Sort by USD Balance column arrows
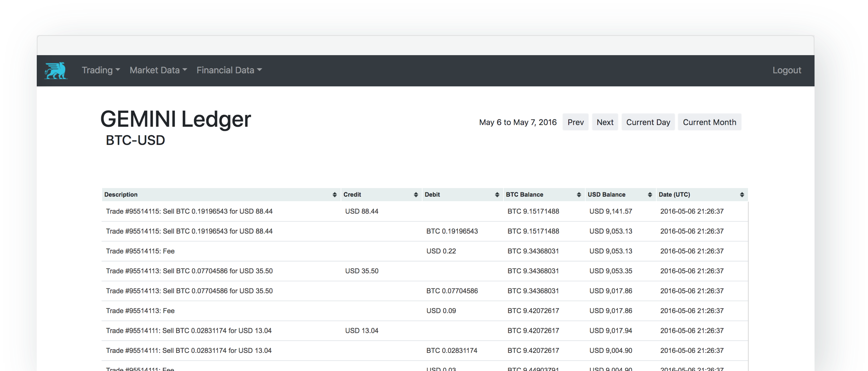This screenshot has height=371, width=868. pos(650,194)
